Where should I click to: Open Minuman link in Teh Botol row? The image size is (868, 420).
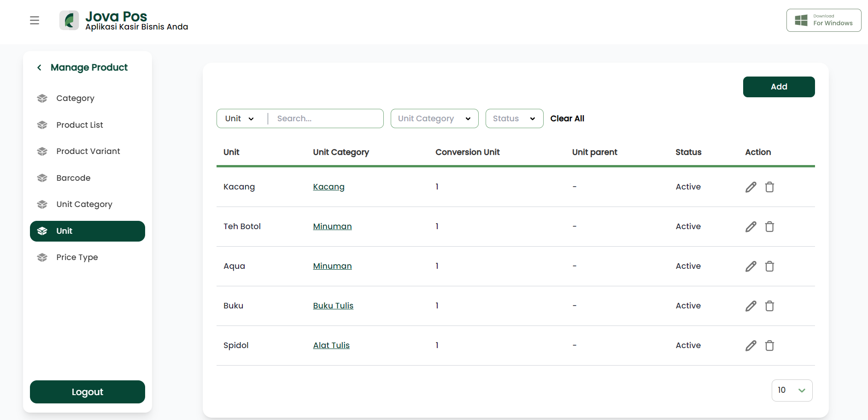pyautogui.click(x=332, y=226)
